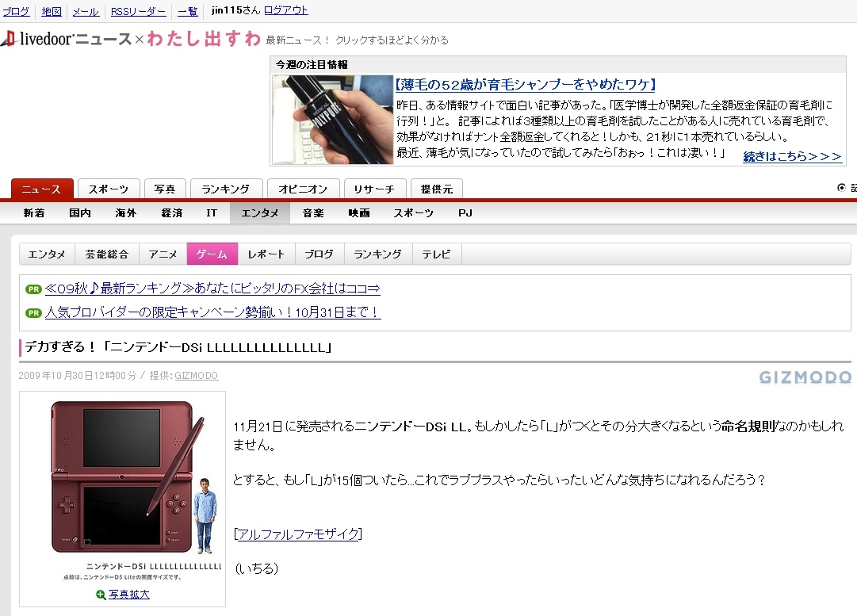Select the pink ゲーム sub-tab
857x616 pixels.
coord(212,254)
